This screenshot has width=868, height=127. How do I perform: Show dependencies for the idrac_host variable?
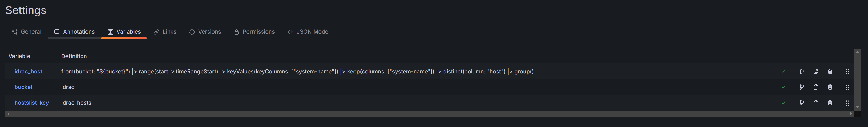click(x=802, y=72)
